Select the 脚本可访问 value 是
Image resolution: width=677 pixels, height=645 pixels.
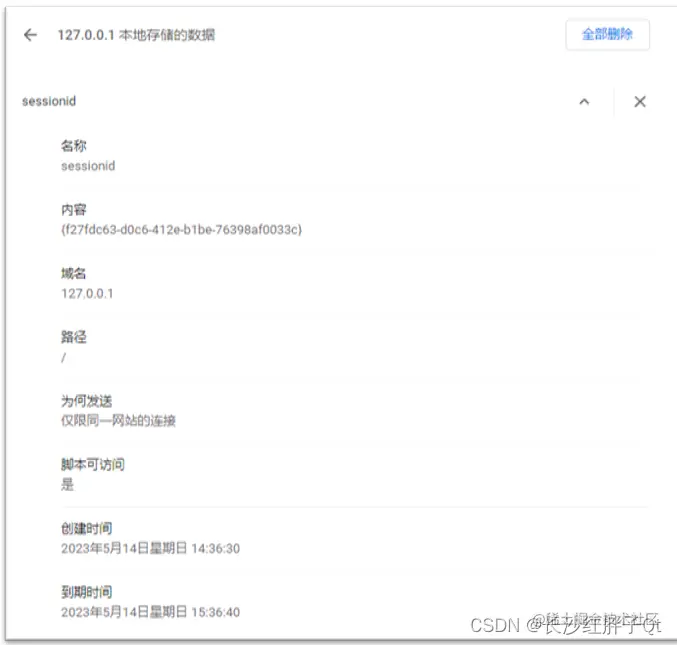point(67,484)
